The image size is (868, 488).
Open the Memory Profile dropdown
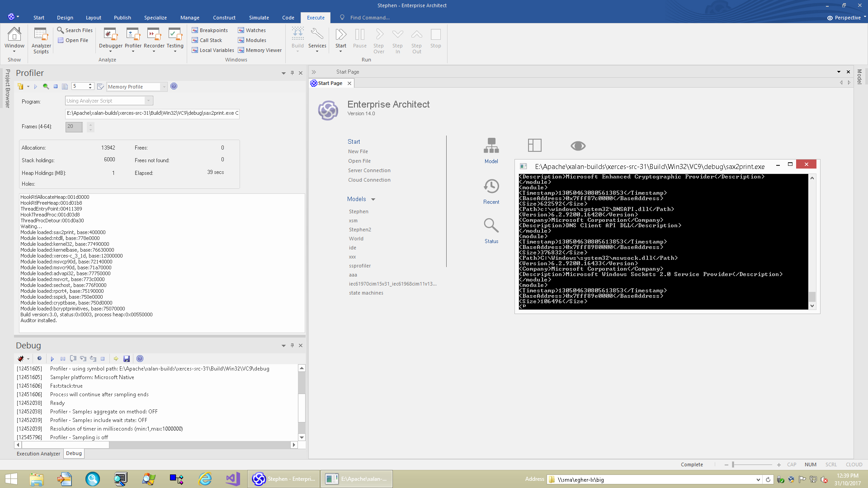click(164, 86)
